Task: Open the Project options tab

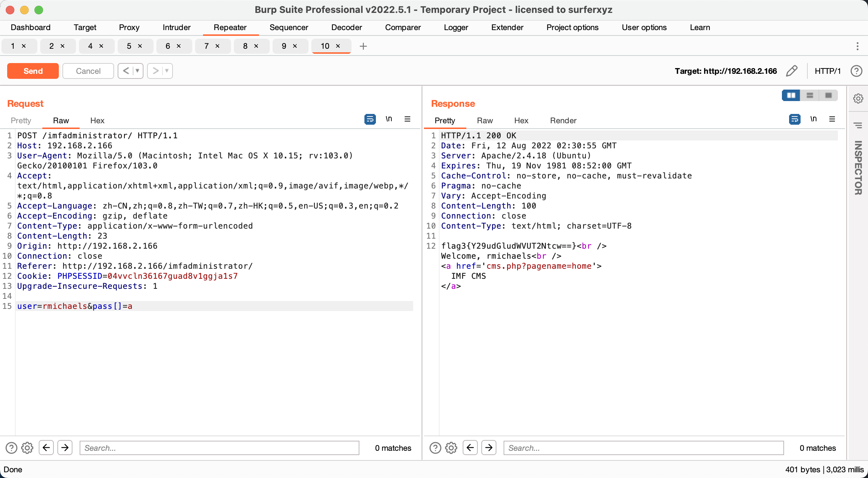Action: pos(572,28)
